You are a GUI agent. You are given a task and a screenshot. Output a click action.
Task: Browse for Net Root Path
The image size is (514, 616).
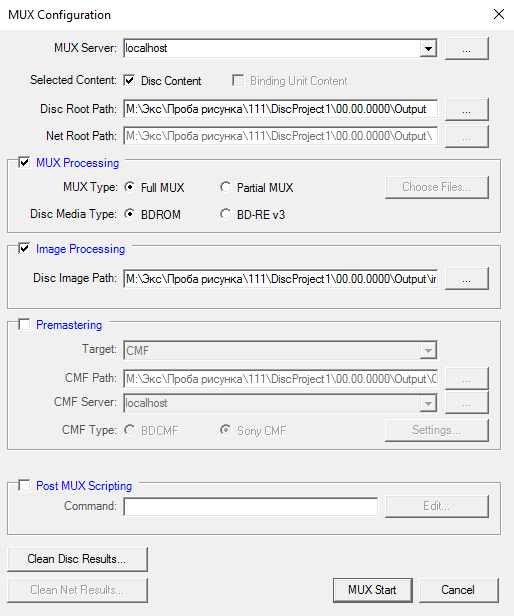466,137
